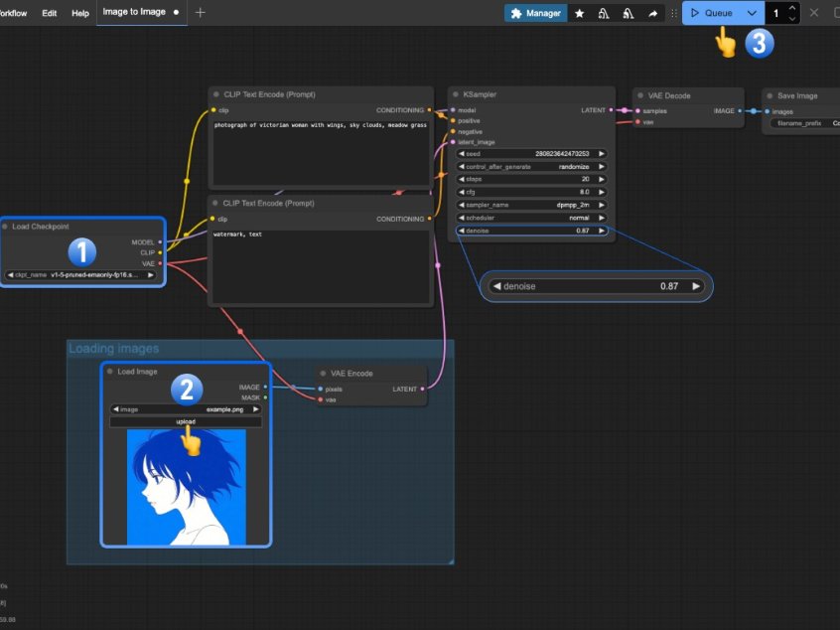This screenshot has height=630, width=840.
Task: Decrease the seed with its left arrow
Action: (x=462, y=154)
